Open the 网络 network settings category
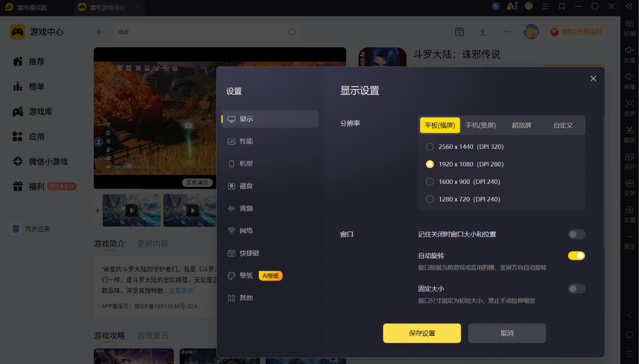 (270, 231)
